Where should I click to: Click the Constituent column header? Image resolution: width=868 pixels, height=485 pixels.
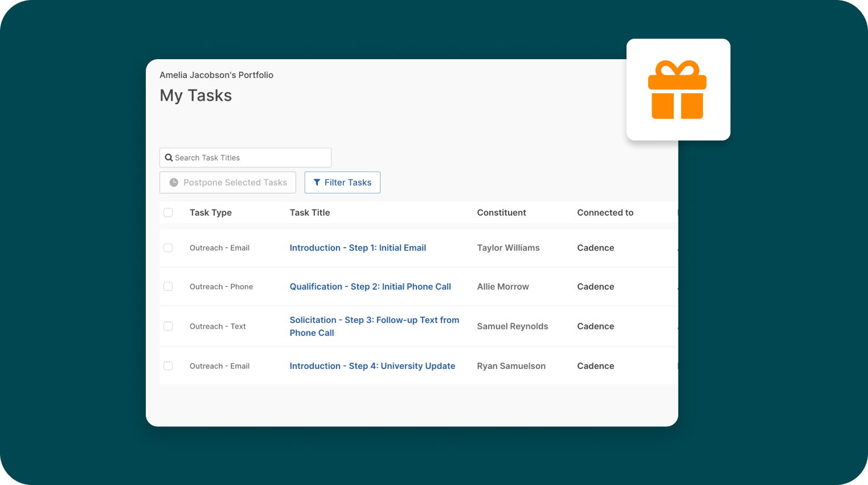(x=501, y=212)
